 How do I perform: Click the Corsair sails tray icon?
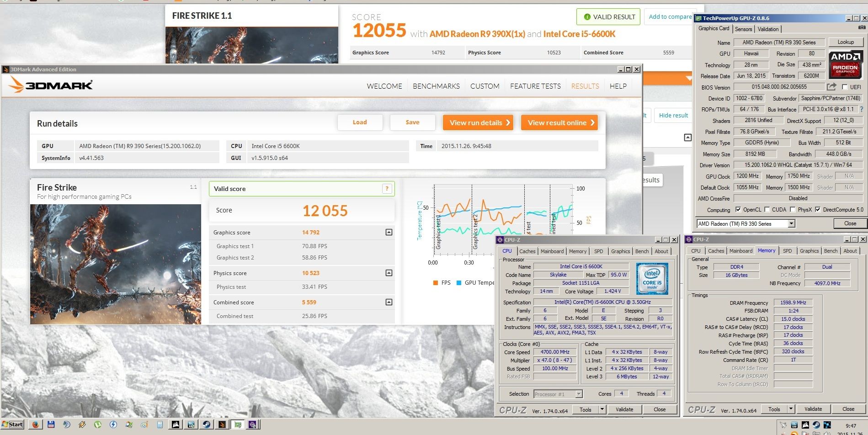click(x=805, y=425)
